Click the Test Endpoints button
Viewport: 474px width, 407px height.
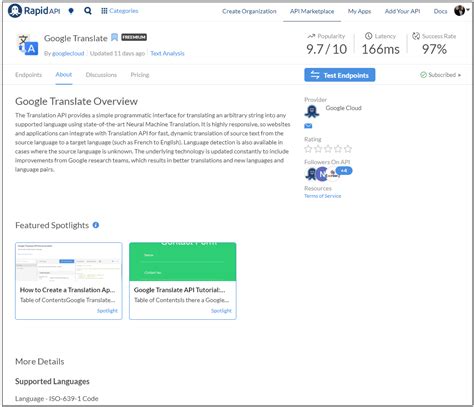(x=340, y=75)
